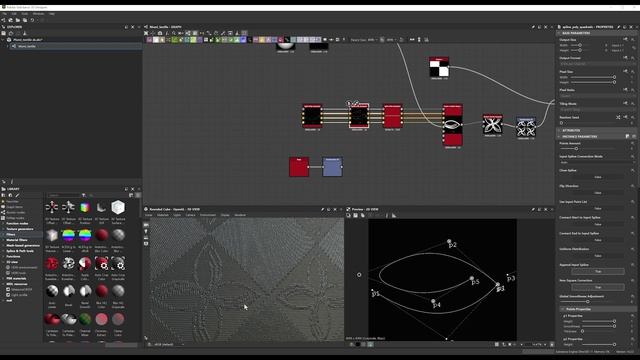Click the first icon in the 3D view sidebar
Image resolution: width=640 pixels, height=360 pixels.
pyautogui.click(x=146, y=225)
